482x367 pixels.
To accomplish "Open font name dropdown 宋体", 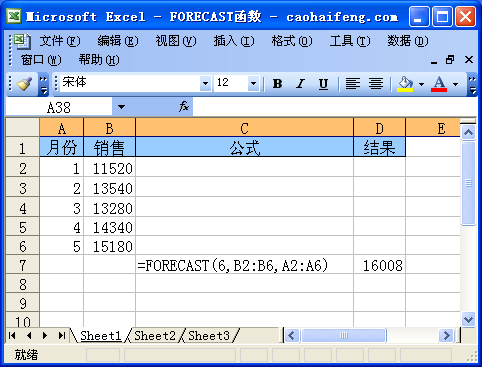I will (205, 83).
